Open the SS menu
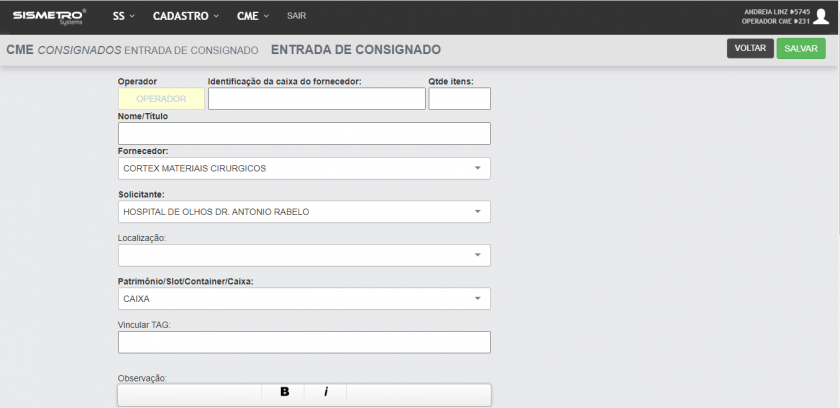 coord(124,16)
